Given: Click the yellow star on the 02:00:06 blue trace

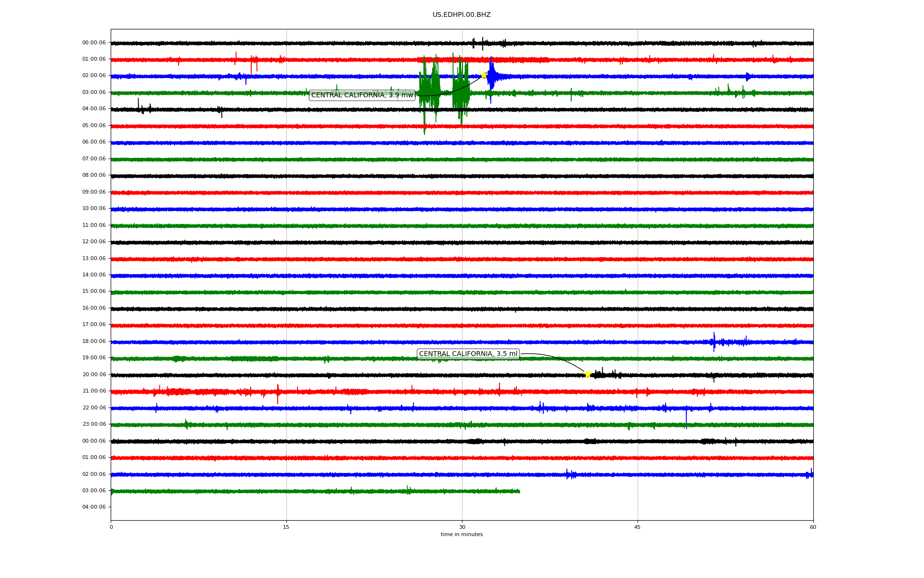Looking at the screenshot, I should (x=484, y=75).
